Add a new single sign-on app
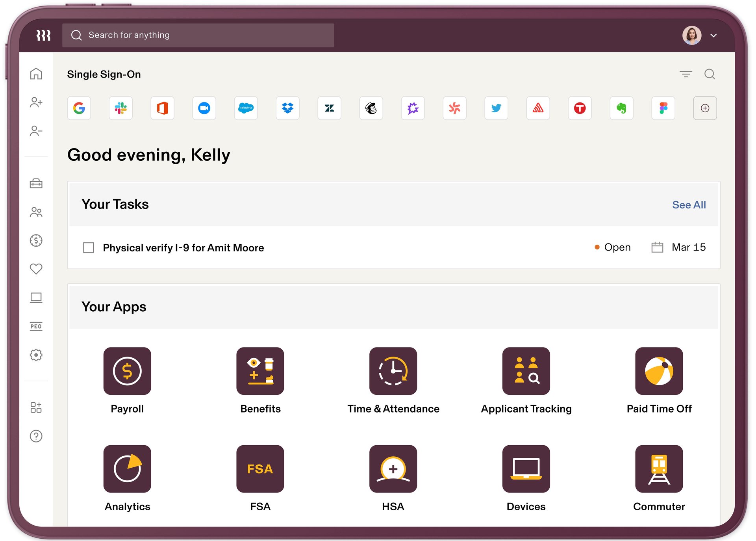Image resolution: width=756 pixels, height=541 pixels. (705, 108)
